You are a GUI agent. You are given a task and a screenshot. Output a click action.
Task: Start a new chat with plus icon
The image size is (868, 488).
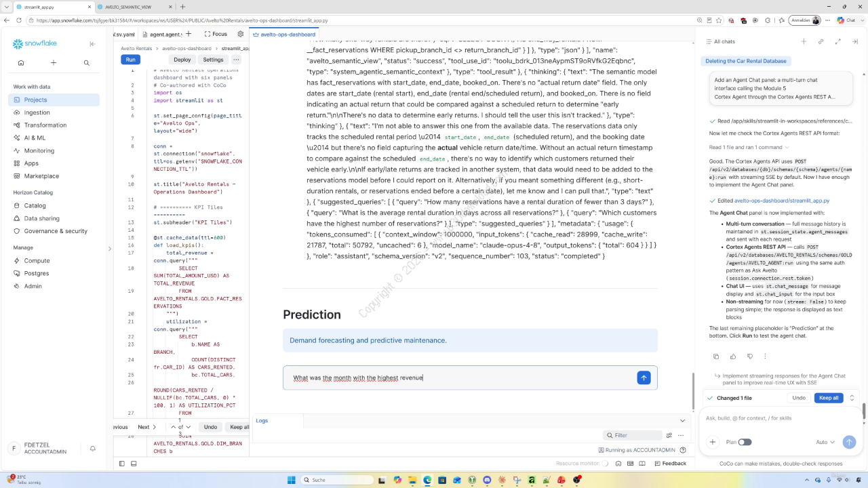(804, 41)
